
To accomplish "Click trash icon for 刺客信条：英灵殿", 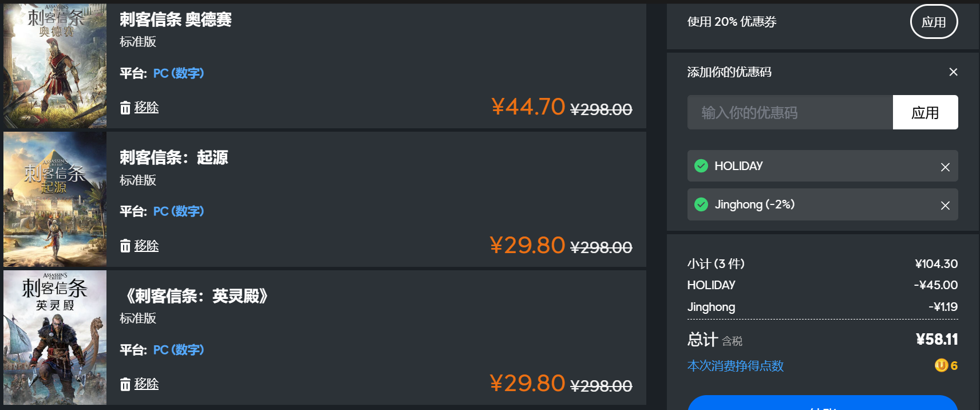I will click(x=125, y=384).
